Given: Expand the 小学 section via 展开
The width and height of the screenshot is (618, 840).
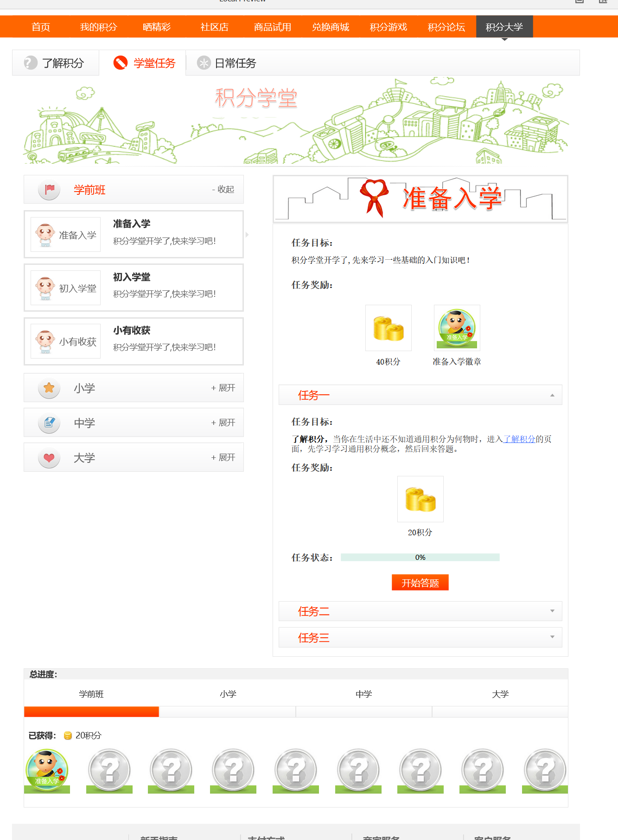Looking at the screenshot, I should (x=223, y=388).
